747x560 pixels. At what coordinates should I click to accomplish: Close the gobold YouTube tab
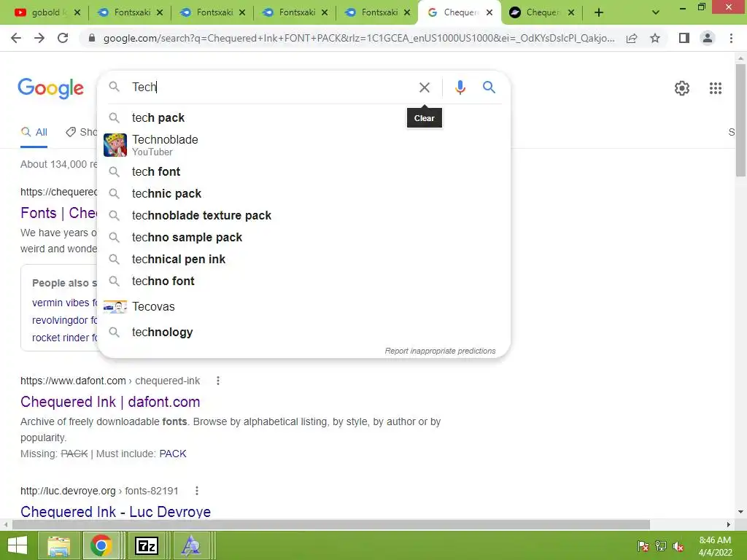click(x=77, y=12)
